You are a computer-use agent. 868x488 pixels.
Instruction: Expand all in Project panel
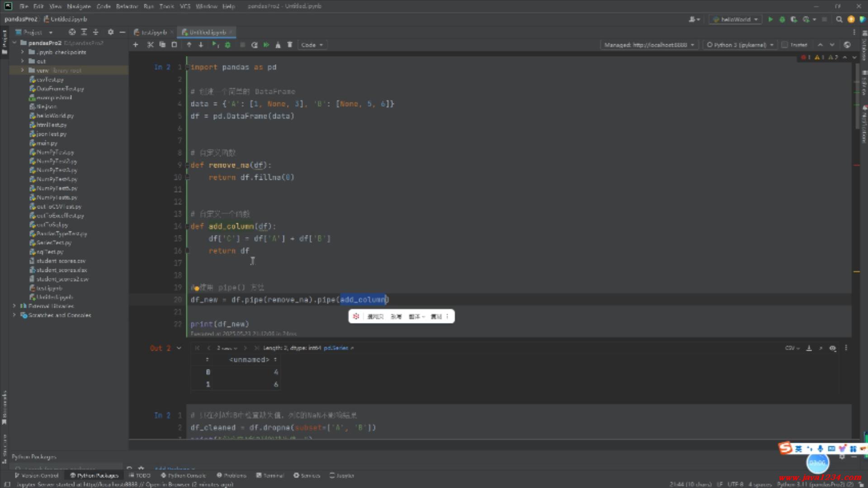pyautogui.click(x=84, y=32)
